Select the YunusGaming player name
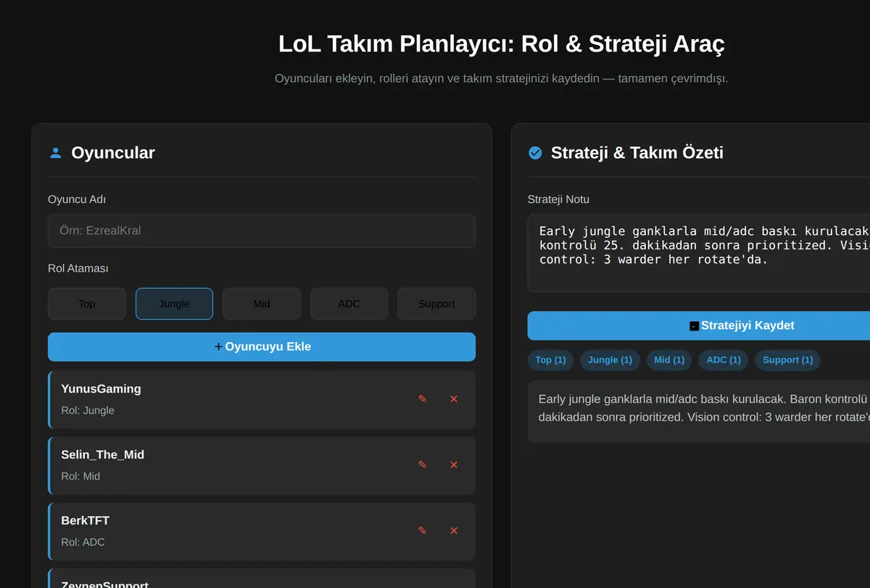The width and height of the screenshot is (870, 588). [x=101, y=389]
